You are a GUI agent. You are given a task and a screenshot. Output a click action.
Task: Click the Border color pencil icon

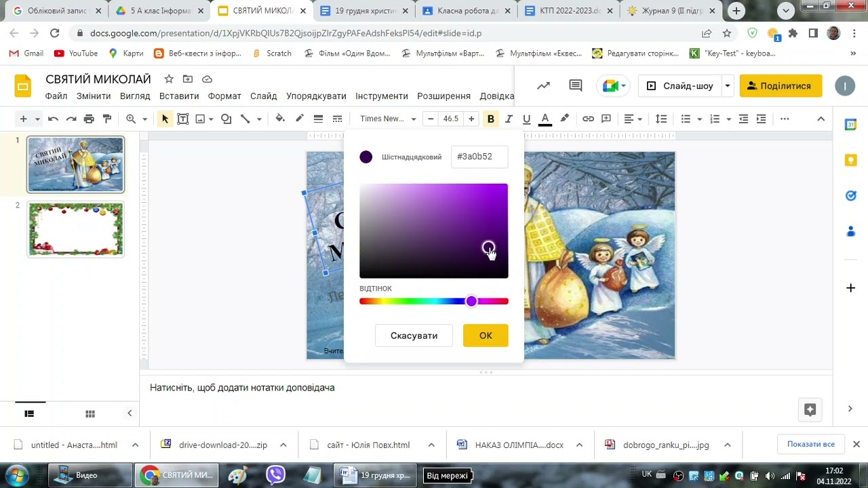coord(299,119)
